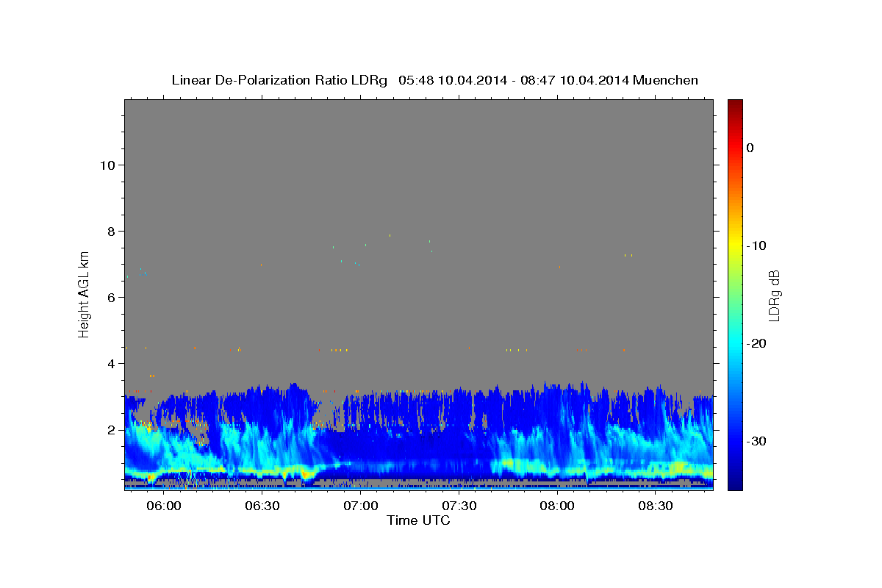This screenshot has width=882, height=588.
Task: Click the height tick label '8'
Action: tap(111, 232)
